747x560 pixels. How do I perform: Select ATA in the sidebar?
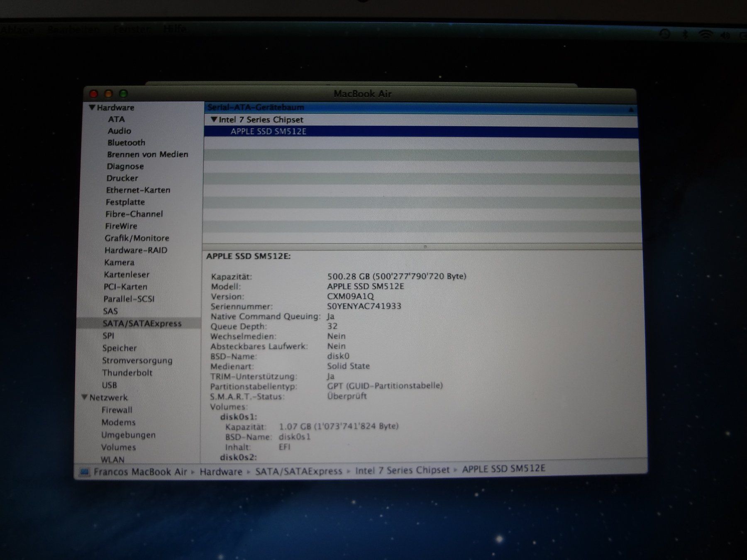pos(116,119)
